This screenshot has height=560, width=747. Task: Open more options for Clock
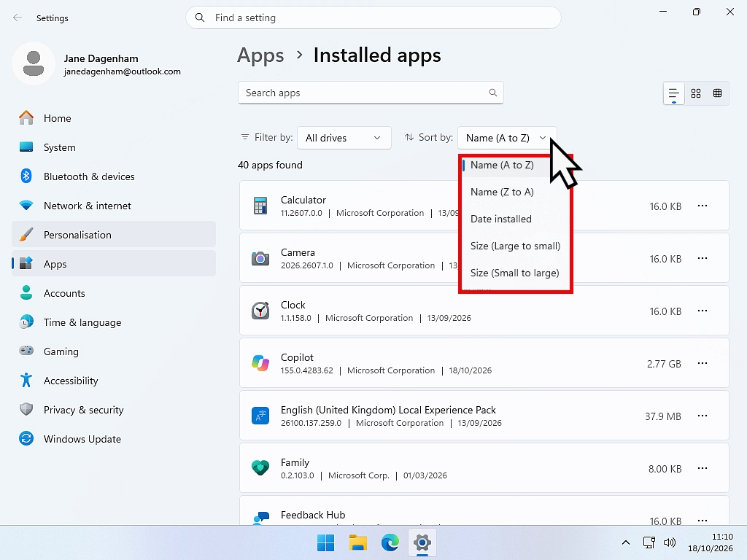click(x=703, y=311)
